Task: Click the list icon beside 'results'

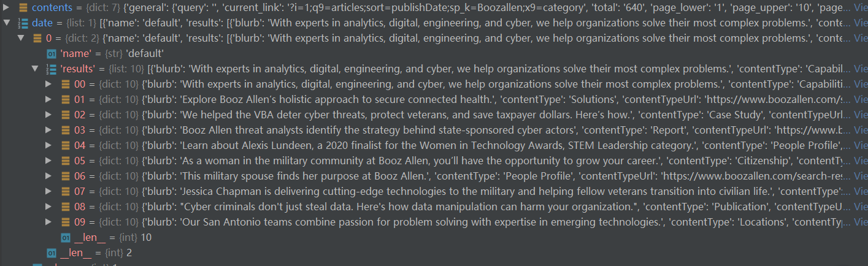Action: coord(52,69)
